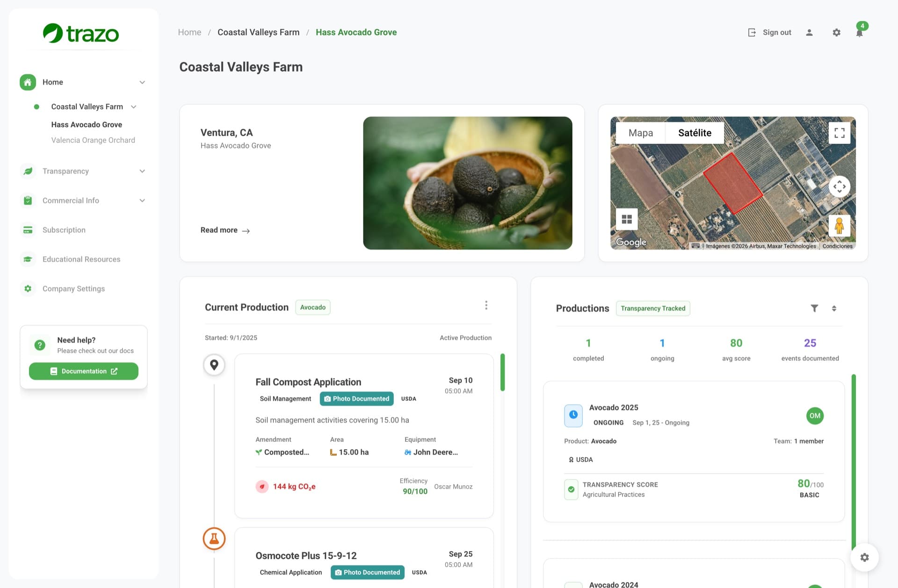The height and width of the screenshot is (588, 898).
Task: Open the notifications bell with badge 4
Action: pyautogui.click(x=860, y=32)
